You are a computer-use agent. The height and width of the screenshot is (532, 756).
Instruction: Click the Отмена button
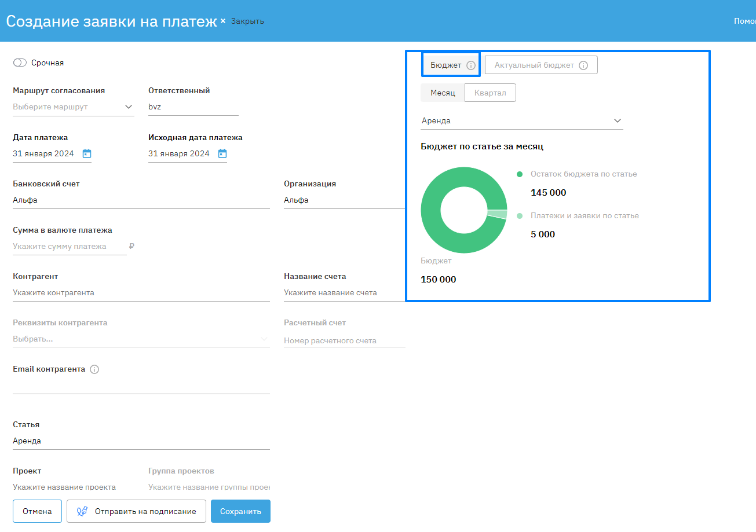point(37,511)
